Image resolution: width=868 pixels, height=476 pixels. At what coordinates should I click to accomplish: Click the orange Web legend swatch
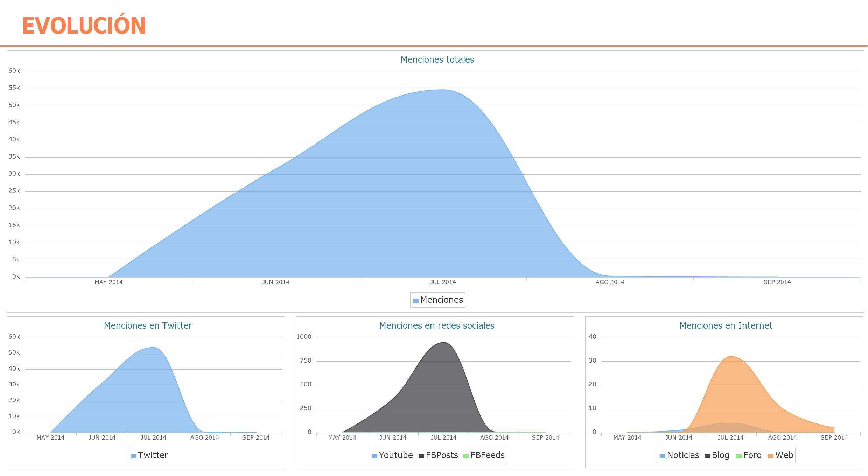770,456
